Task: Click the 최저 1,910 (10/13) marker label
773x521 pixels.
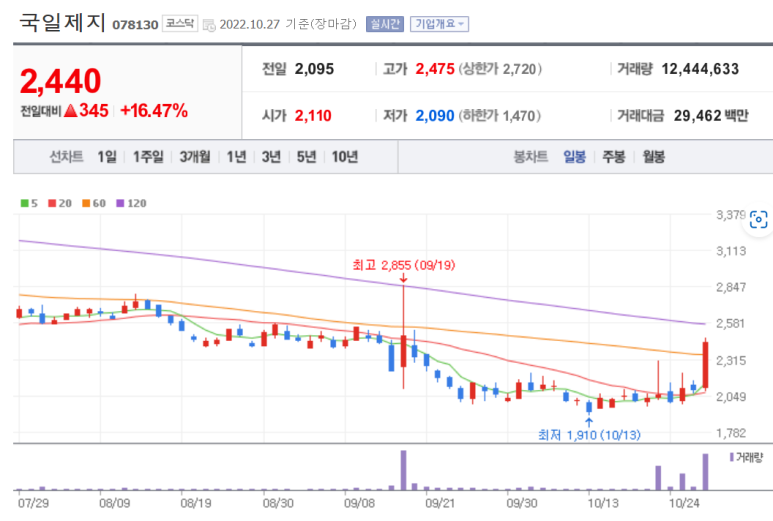Action: 589,435
